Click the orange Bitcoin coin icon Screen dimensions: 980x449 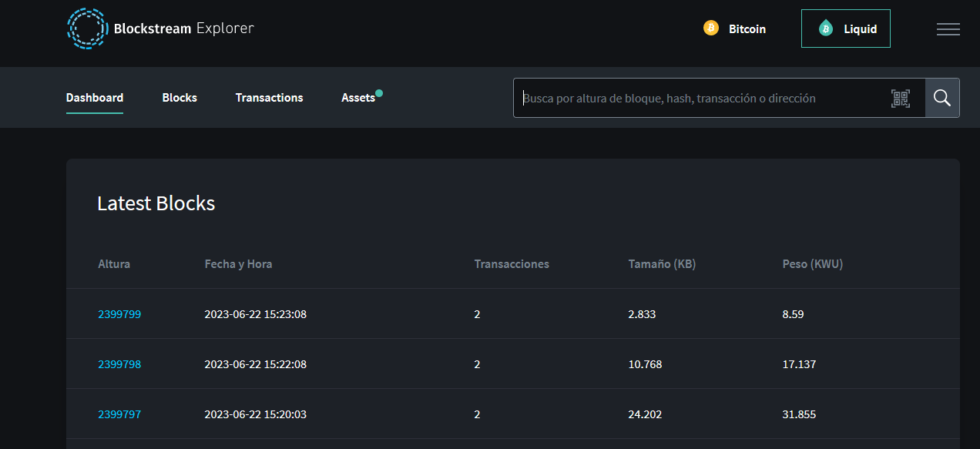[711, 28]
